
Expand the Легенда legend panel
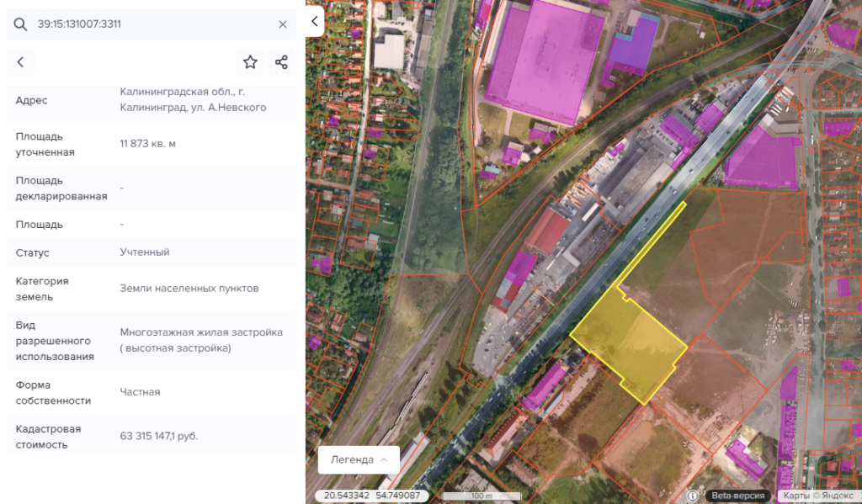pos(359,459)
